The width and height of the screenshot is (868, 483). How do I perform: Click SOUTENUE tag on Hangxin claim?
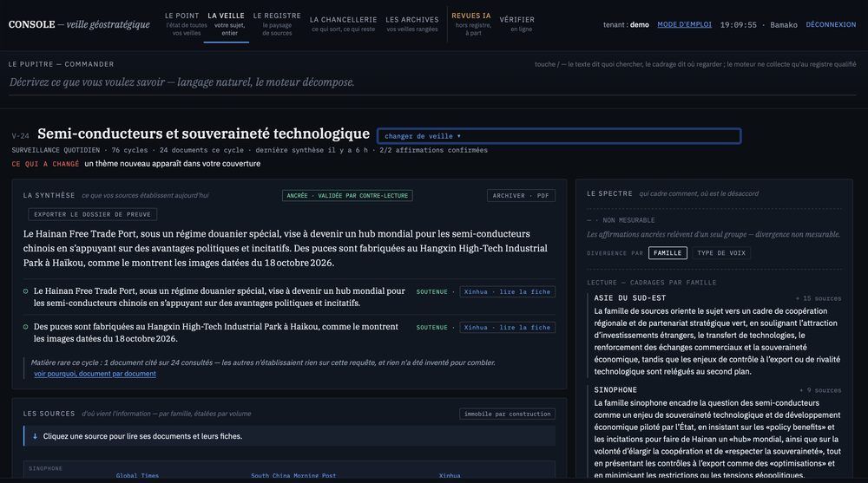[x=431, y=328]
